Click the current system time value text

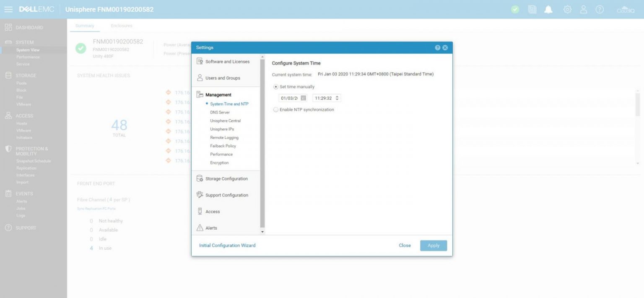click(376, 74)
